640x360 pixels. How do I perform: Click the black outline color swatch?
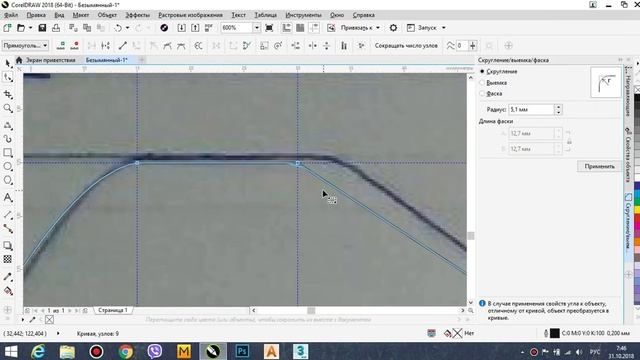click(x=554, y=333)
